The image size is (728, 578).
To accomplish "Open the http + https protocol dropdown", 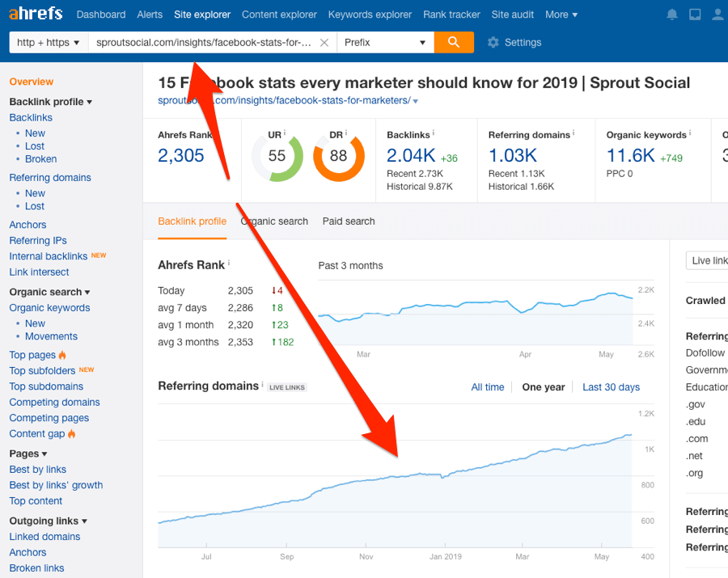I will 47,42.
